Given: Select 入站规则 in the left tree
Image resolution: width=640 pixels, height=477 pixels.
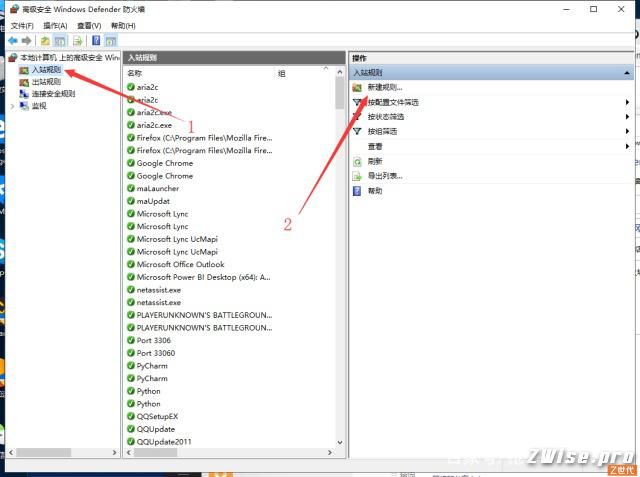Looking at the screenshot, I should coord(47,70).
